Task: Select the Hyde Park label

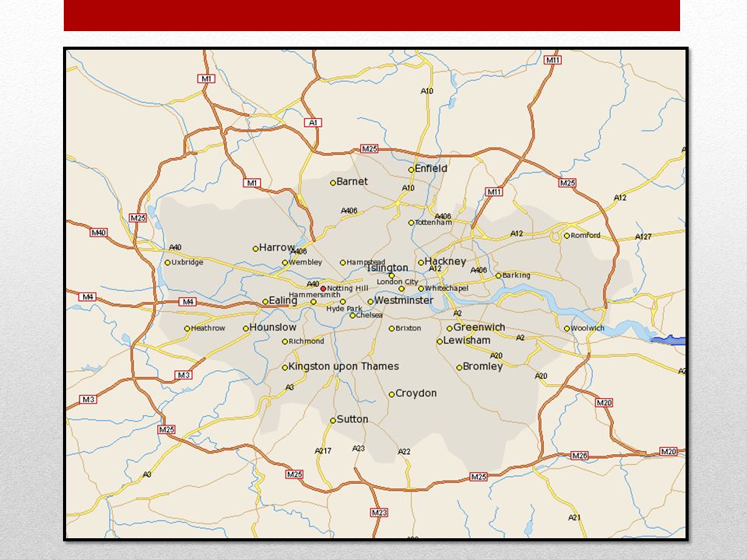Action: pyautogui.click(x=344, y=309)
